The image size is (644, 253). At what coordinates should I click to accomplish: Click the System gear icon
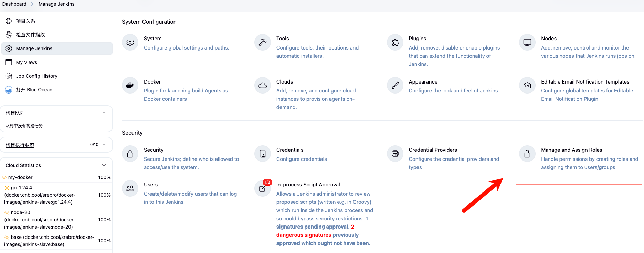[x=130, y=42]
